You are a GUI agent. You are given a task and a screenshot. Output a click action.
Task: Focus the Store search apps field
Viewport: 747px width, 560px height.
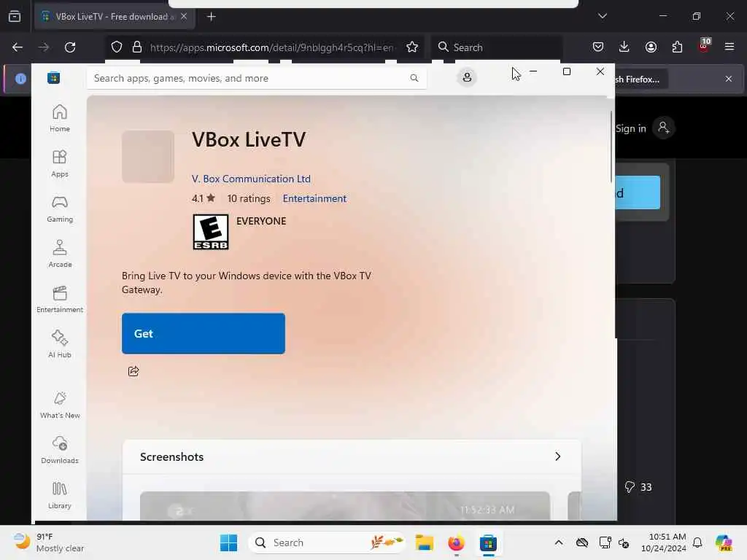coord(256,78)
